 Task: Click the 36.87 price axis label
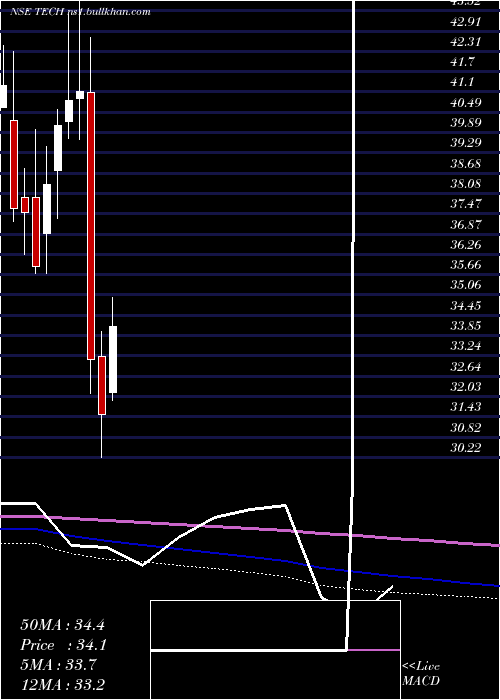pos(465,224)
